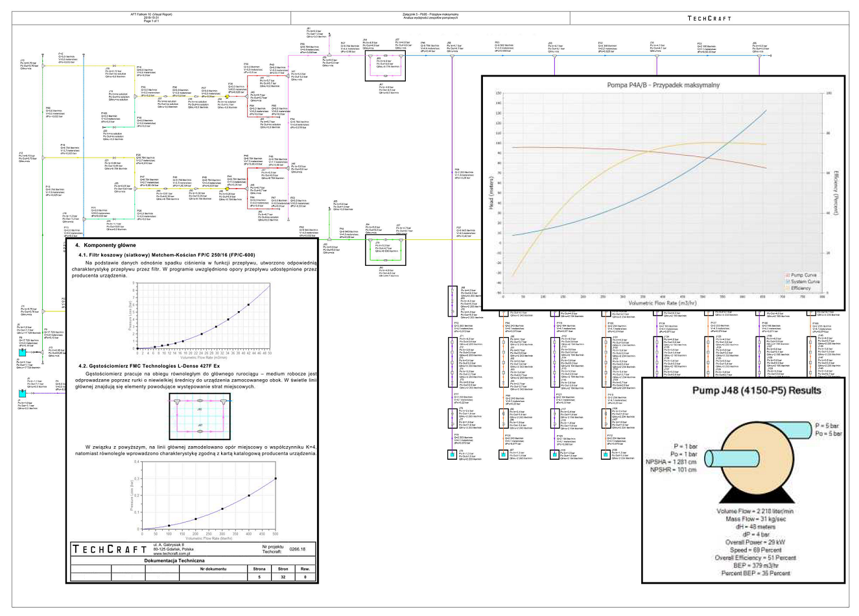Click the 4.2 Gęstościomierz FMC Technologies heading
Screen dimensions: 859x616
(x=153, y=366)
